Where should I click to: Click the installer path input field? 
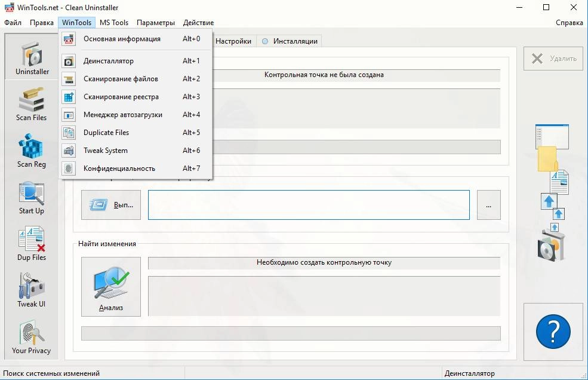click(x=309, y=205)
